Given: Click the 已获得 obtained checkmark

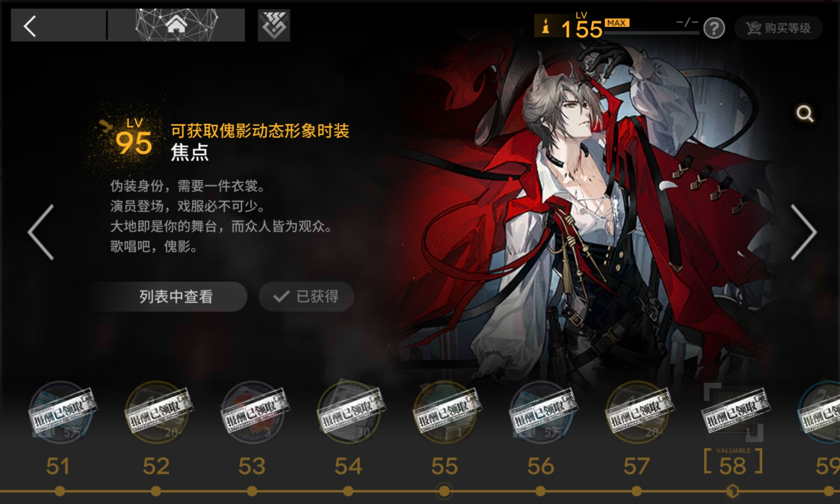Looking at the screenshot, I should coord(306,297).
